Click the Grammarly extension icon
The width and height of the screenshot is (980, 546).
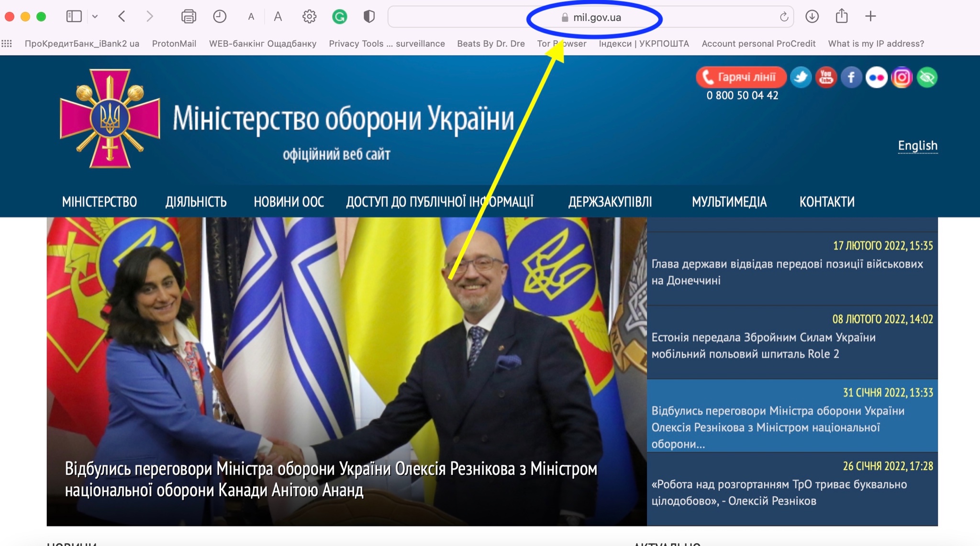pos(339,17)
